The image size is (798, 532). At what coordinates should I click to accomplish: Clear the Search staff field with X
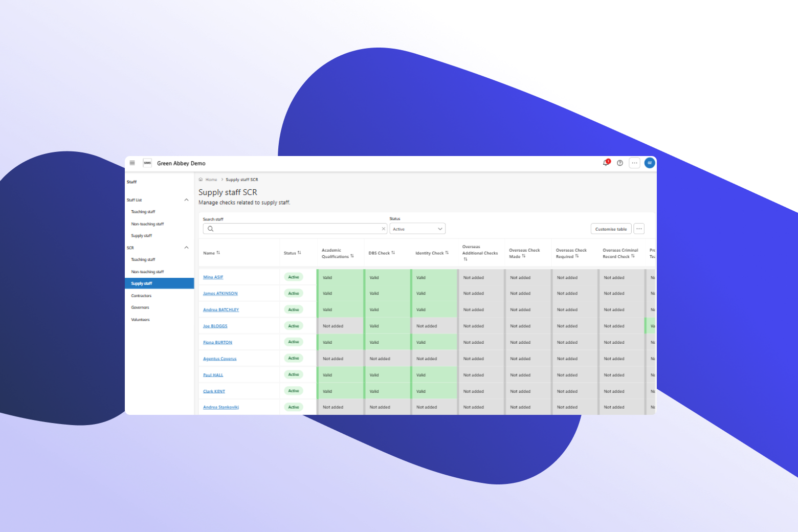click(383, 229)
